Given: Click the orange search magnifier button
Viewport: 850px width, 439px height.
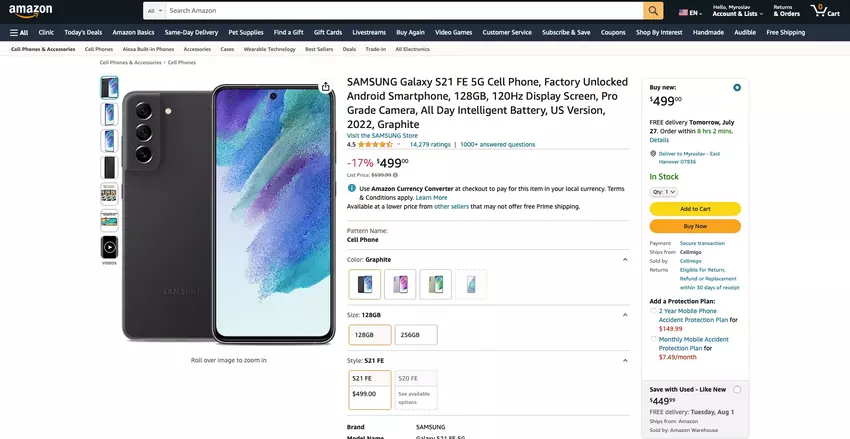Looking at the screenshot, I should click(x=653, y=11).
